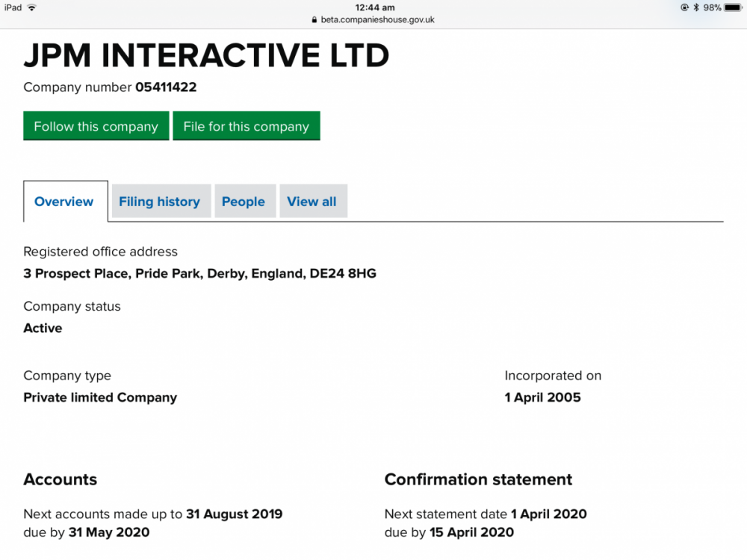
Task: Click the File for this company button
Action: (247, 125)
